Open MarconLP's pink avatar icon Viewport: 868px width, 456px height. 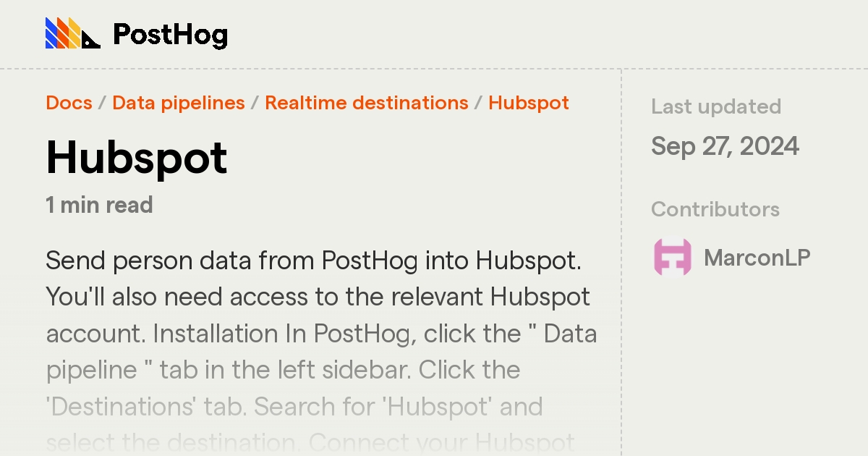point(673,257)
